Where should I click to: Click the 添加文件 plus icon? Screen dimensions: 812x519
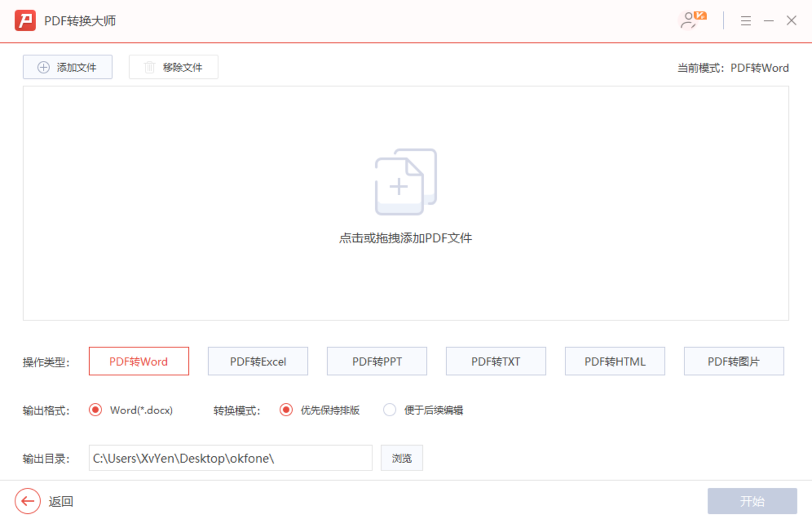click(x=43, y=67)
